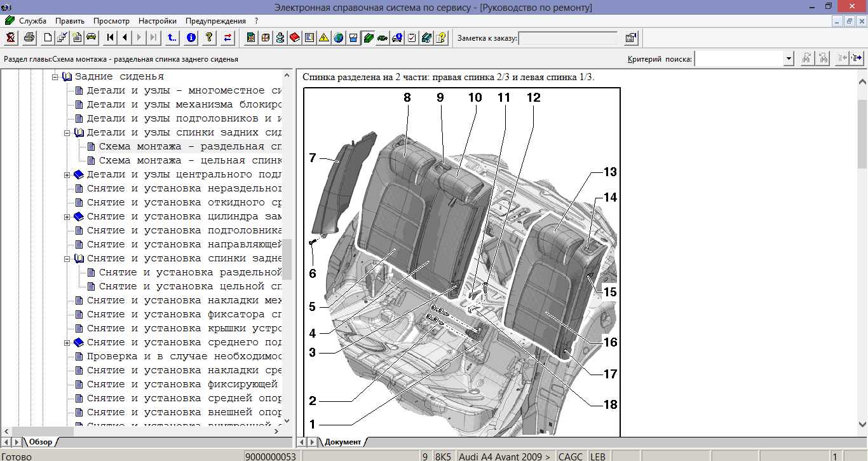The height and width of the screenshot is (461, 868).
Task: Click the red-blue swap arrows icon
Action: 227,38
